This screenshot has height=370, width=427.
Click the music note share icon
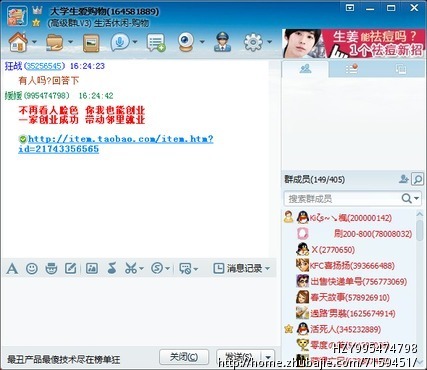pyautogui.click(x=112, y=268)
